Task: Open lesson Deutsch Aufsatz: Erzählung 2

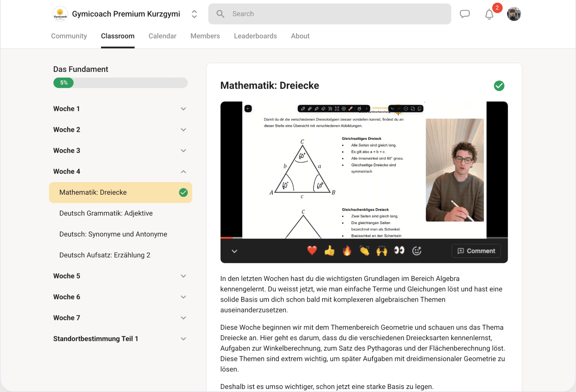Action: pos(105,255)
